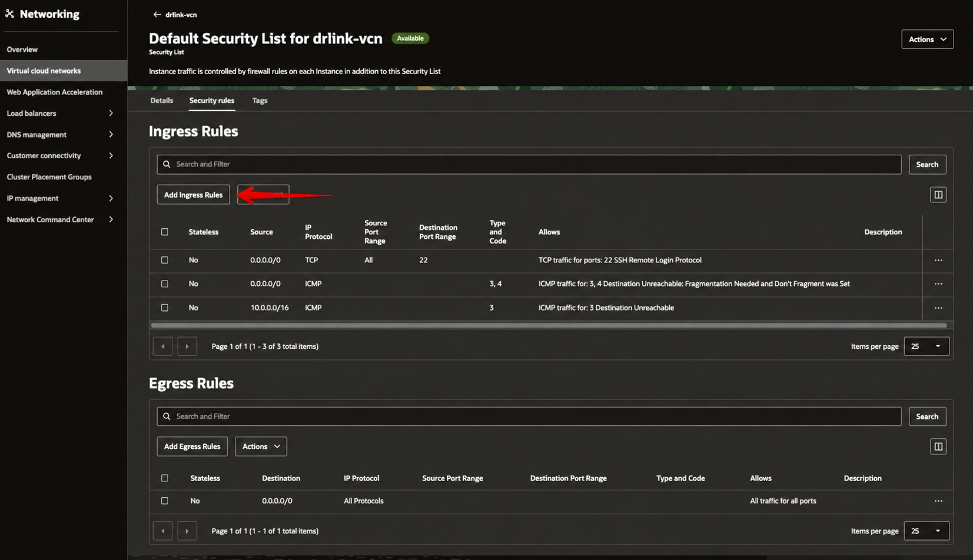This screenshot has width=973, height=560.
Task: Click Ingress horizontal scrollbar
Action: pos(549,325)
